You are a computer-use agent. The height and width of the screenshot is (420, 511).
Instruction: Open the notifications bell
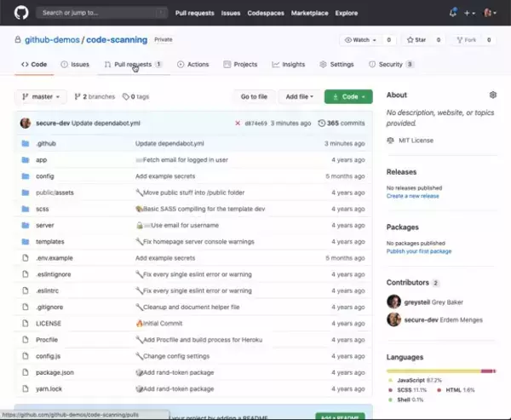(452, 13)
